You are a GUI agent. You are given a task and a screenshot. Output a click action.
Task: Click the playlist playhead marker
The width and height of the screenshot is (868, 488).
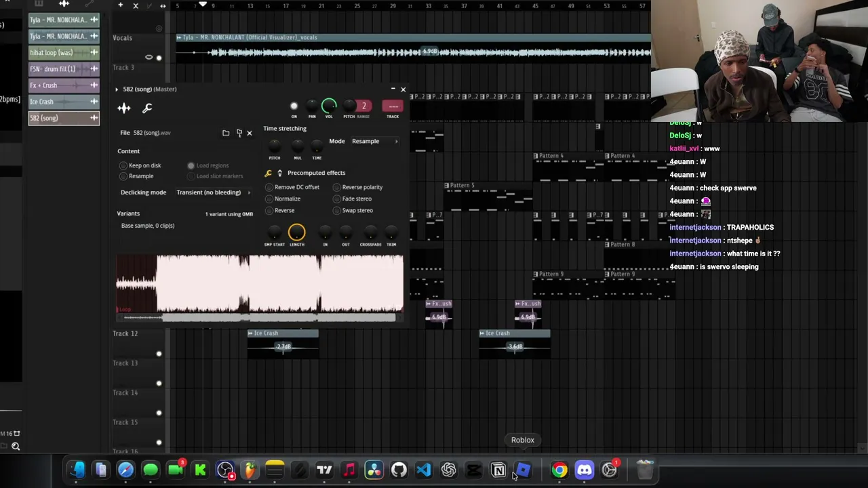click(202, 5)
